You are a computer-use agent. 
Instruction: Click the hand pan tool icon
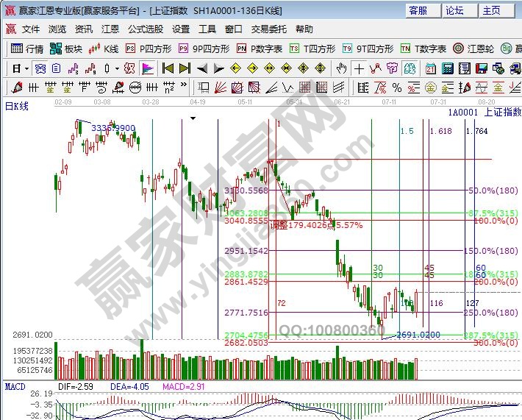(x=341, y=68)
